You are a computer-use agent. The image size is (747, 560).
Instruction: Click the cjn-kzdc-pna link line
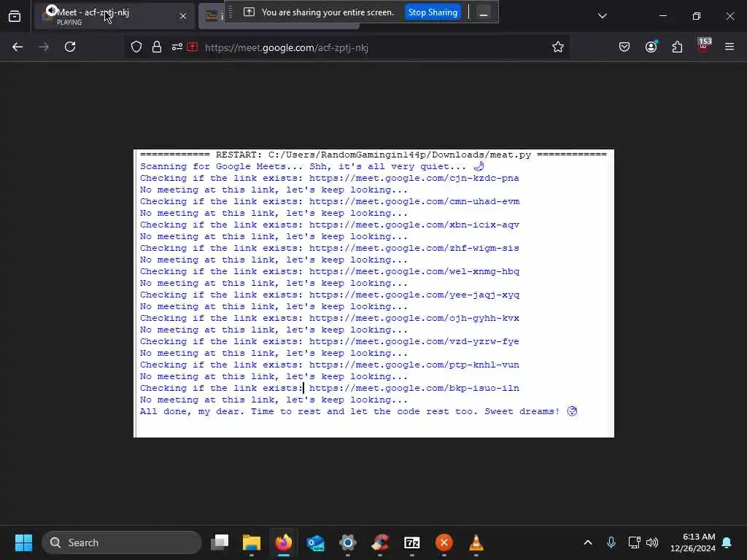tap(330, 178)
